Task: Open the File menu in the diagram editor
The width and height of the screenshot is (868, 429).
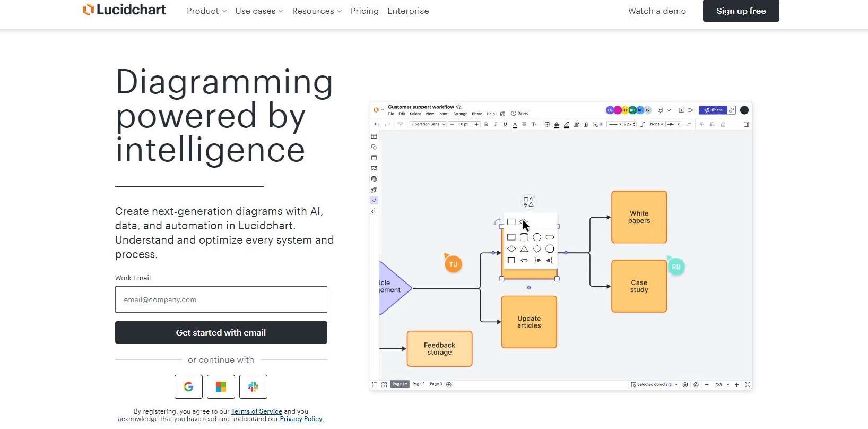Action: coord(391,114)
